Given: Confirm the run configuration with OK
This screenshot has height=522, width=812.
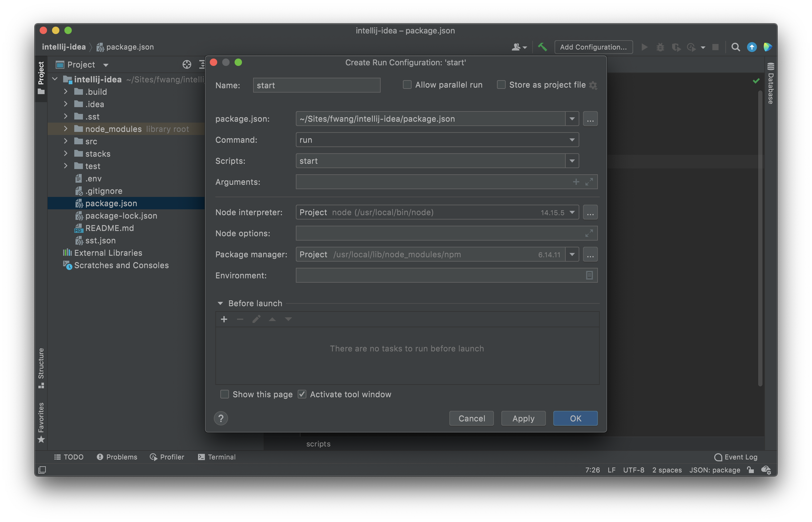Looking at the screenshot, I should [x=575, y=418].
